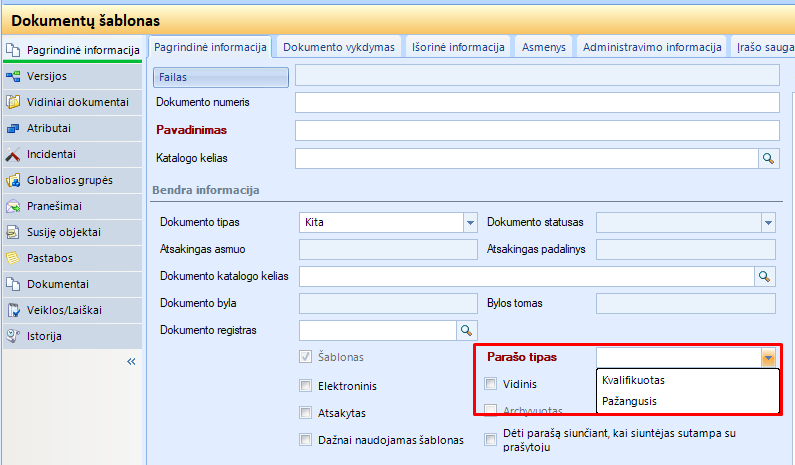
Task: Check the Dažnai naudojamas šablonas box
Action: click(x=305, y=439)
